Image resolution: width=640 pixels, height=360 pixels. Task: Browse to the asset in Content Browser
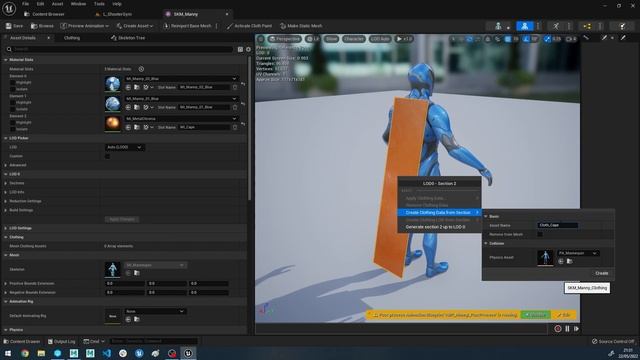(42, 26)
